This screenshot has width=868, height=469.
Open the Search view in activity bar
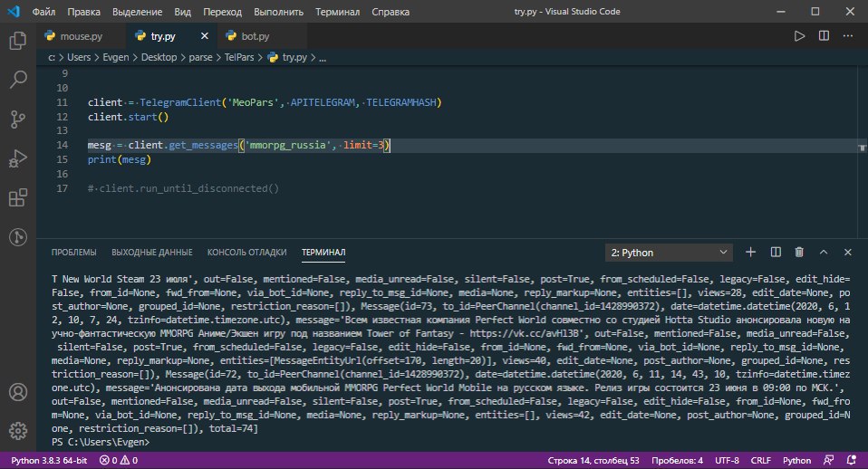tap(18, 80)
